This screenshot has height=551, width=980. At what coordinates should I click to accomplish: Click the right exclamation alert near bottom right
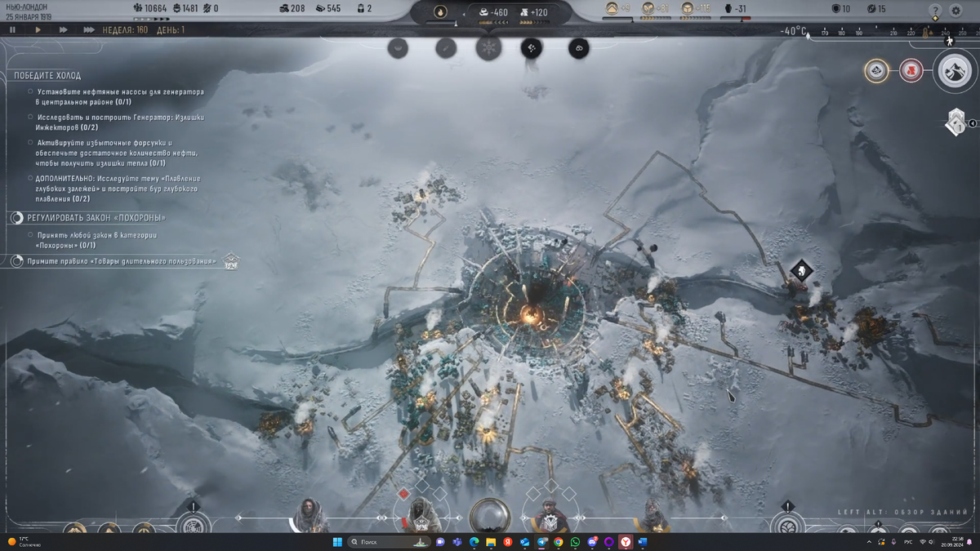pyautogui.click(x=787, y=506)
